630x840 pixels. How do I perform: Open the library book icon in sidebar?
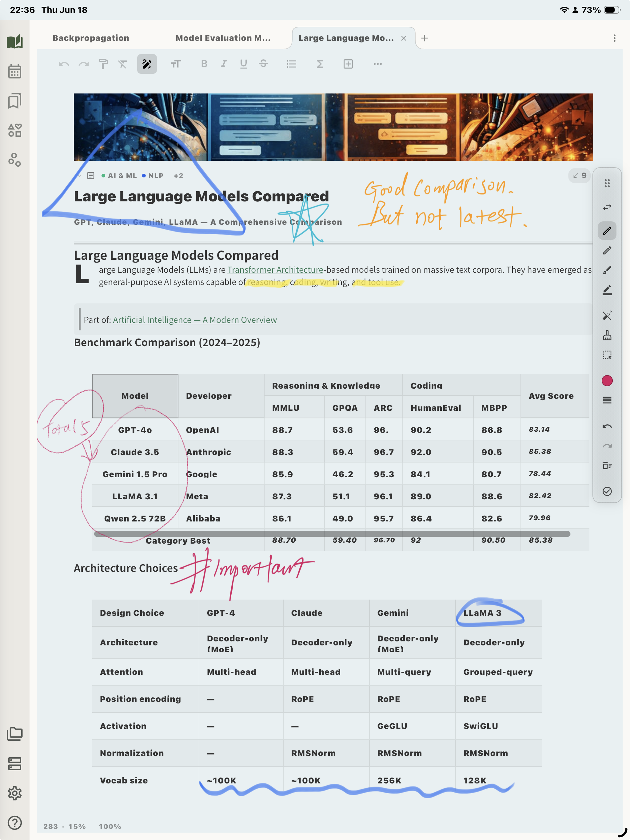point(15,42)
